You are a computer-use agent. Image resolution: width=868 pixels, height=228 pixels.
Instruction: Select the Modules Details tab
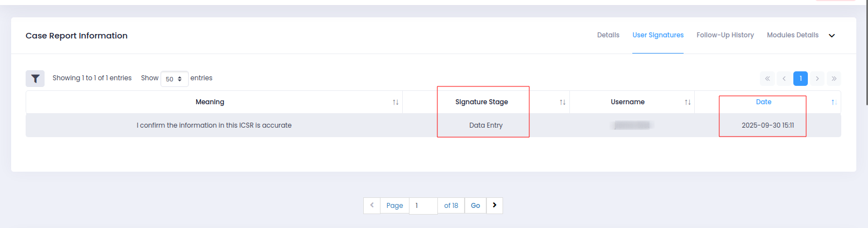(x=792, y=35)
